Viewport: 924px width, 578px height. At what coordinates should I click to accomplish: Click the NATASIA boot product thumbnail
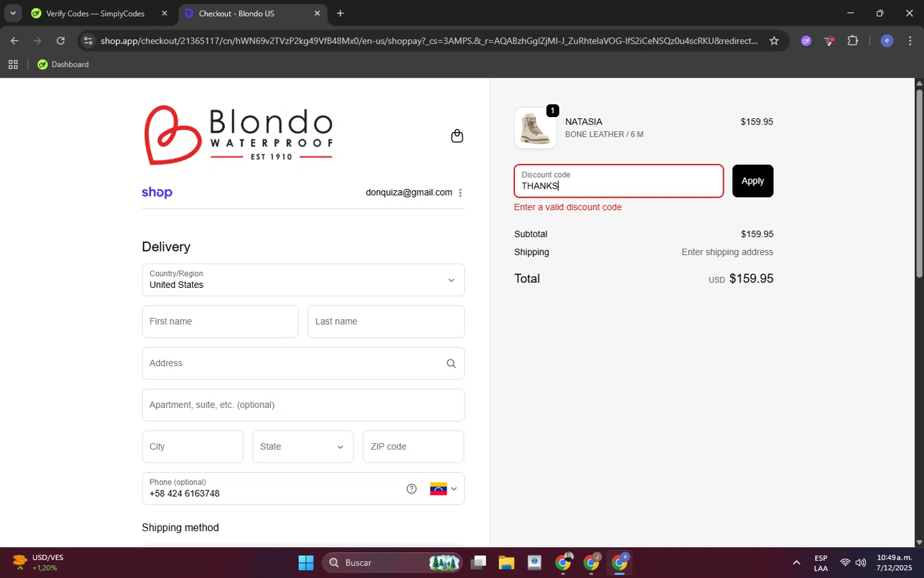(535, 128)
